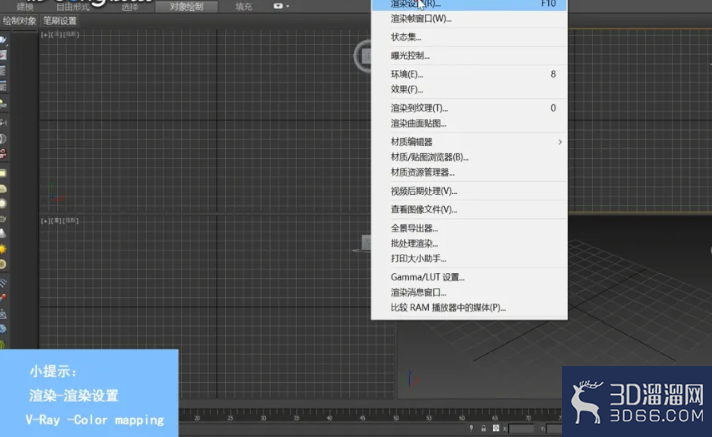Click the blue globe icon in left toolbar
Screen dimensions: 712x437
tap(3, 329)
